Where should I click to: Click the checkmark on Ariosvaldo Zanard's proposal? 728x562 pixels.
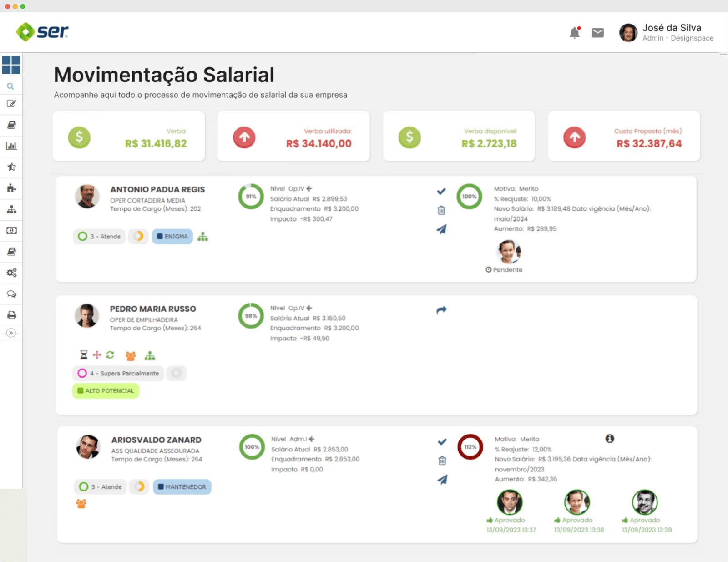[442, 442]
